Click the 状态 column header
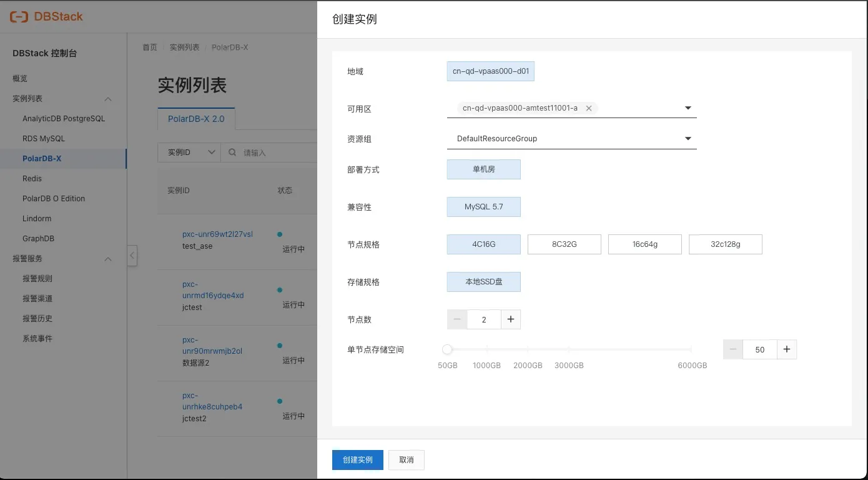This screenshot has height=480, width=868. (285, 191)
